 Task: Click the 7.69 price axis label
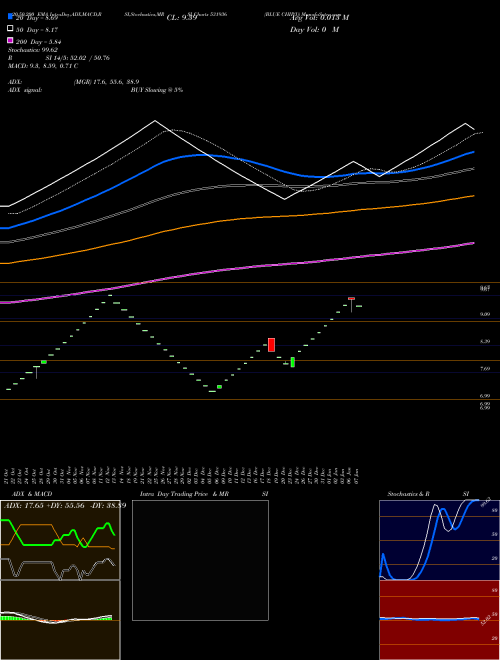[485, 369]
